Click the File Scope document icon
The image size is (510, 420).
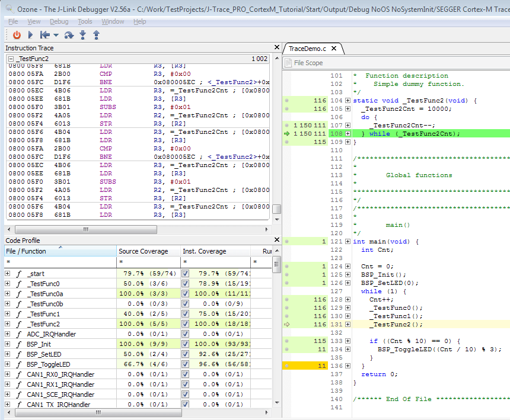click(x=288, y=63)
